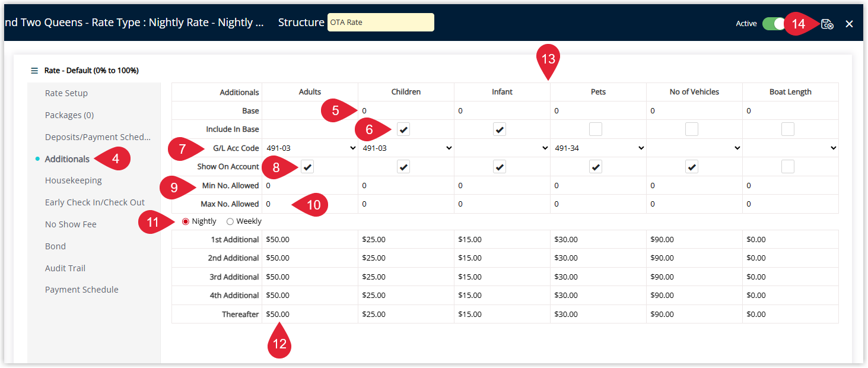The width and height of the screenshot is (868, 368).
Task: Open the hamburger menu beside Rate - Default
Action: [x=34, y=71]
